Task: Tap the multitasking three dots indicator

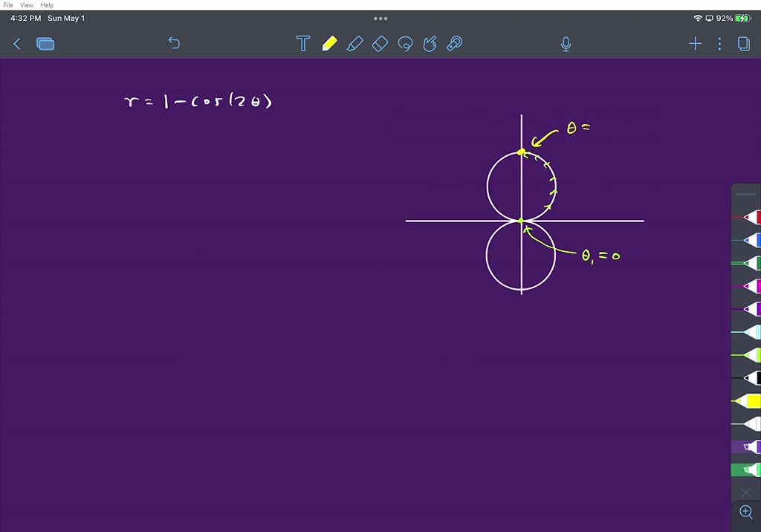Action: 380,19
